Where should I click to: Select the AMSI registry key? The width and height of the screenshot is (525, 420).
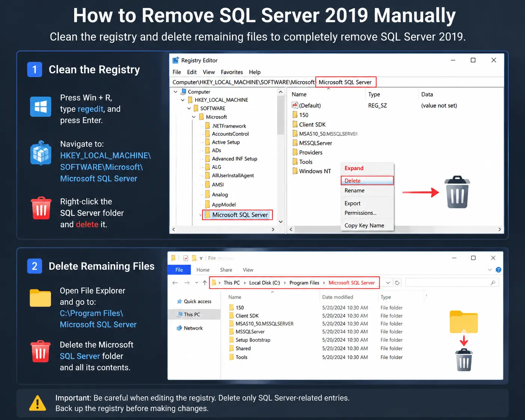click(218, 185)
